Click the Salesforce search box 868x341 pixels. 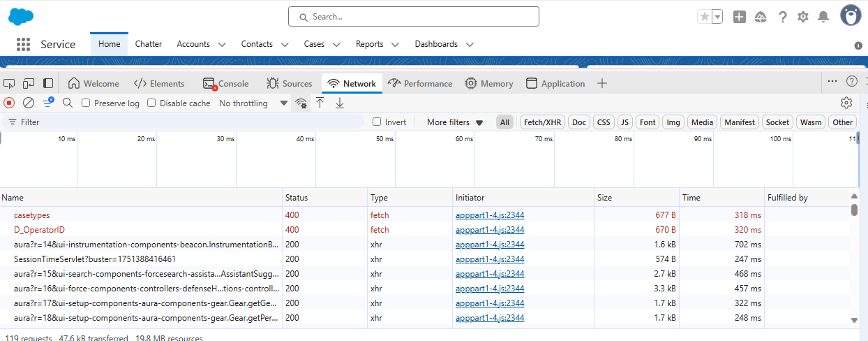click(414, 16)
